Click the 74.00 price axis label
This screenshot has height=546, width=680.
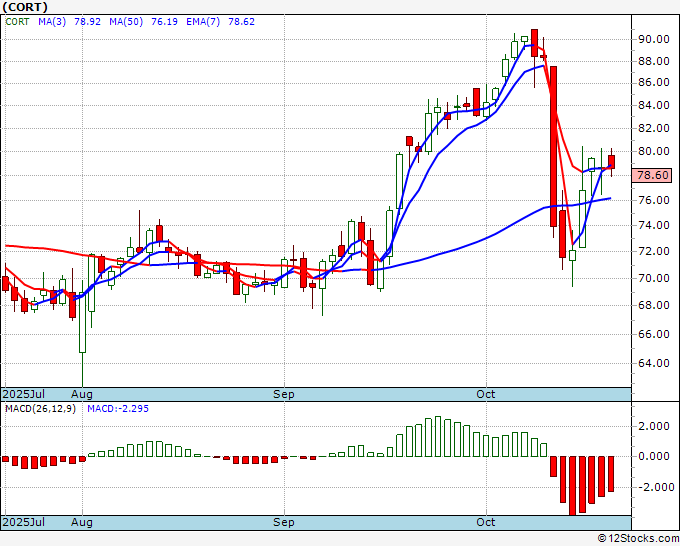[654, 225]
